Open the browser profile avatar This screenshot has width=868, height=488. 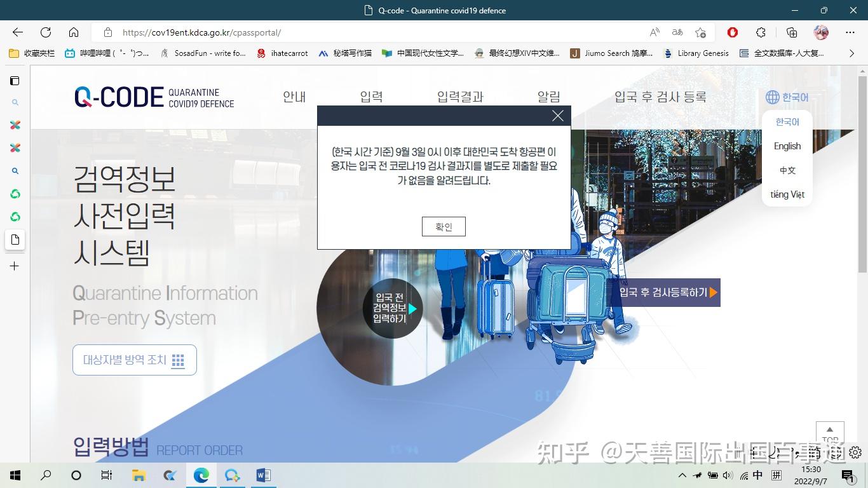click(820, 32)
